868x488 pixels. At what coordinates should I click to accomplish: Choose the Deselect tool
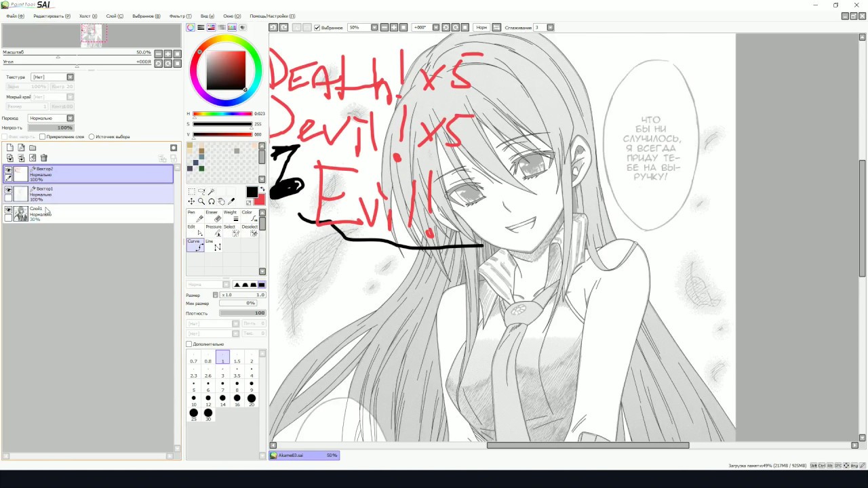tap(250, 230)
